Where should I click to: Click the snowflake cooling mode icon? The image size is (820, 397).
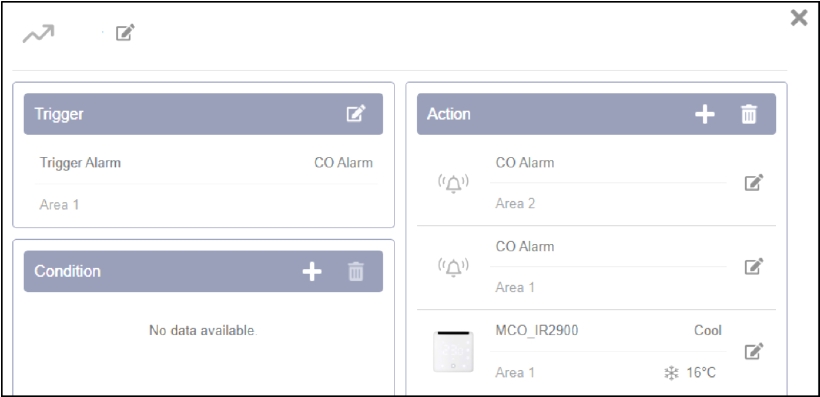(671, 373)
